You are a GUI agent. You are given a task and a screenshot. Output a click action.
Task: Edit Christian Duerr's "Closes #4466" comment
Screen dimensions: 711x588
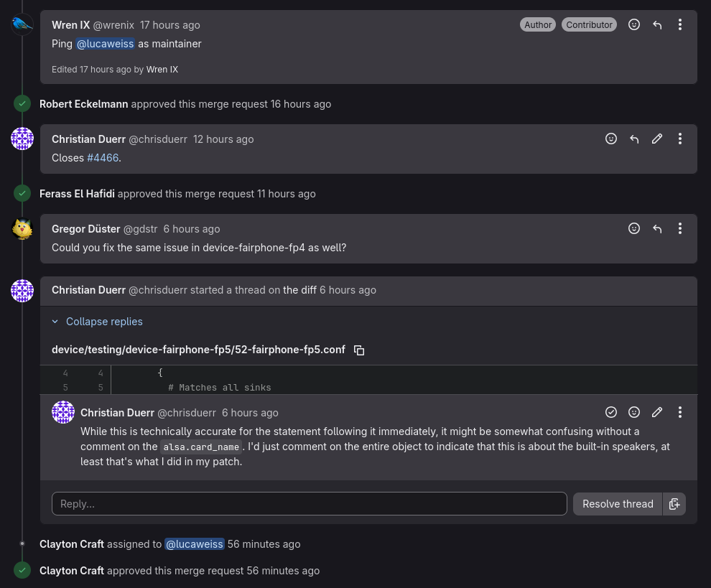coord(657,139)
